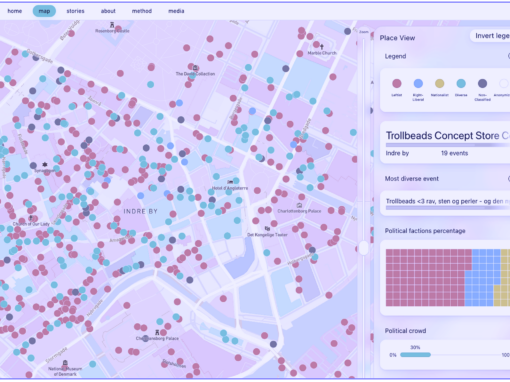Switch to the method tab
Viewport: 510px width, 382px height.
point(142,11)
